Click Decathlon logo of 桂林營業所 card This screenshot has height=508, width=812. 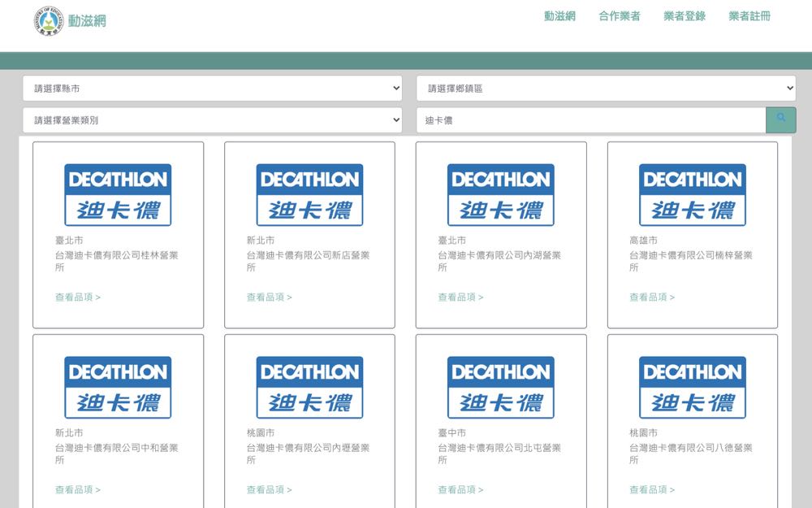point(118,195)
